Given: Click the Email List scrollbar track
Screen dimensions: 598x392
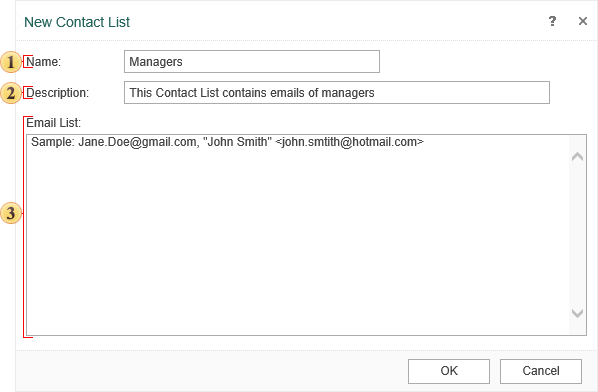Looking at the screenshot, I should tap(577, 235).
